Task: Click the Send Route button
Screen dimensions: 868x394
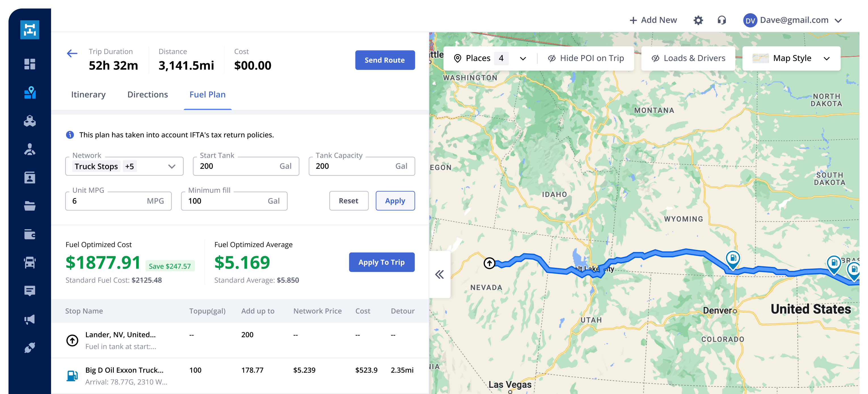Action: 385,60
